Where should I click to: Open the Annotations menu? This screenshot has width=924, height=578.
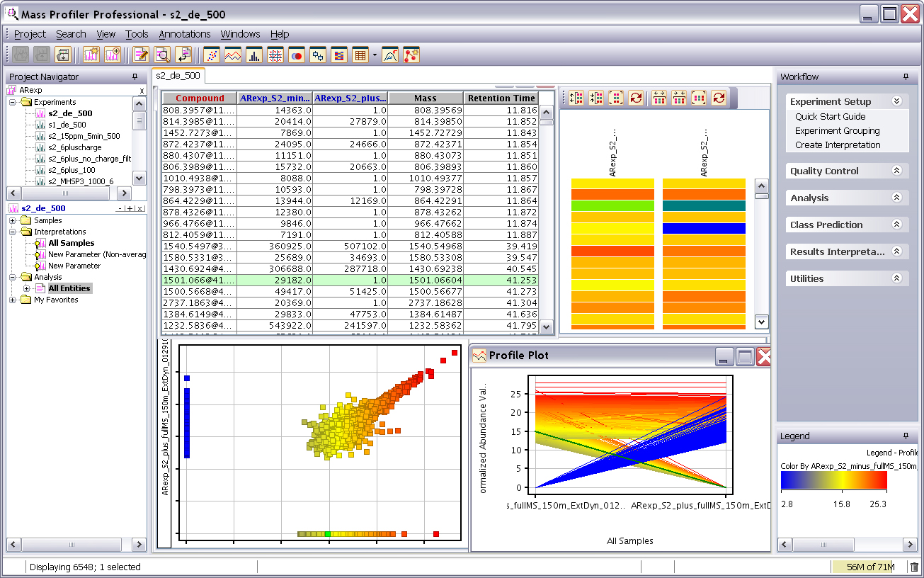(184, 34)
